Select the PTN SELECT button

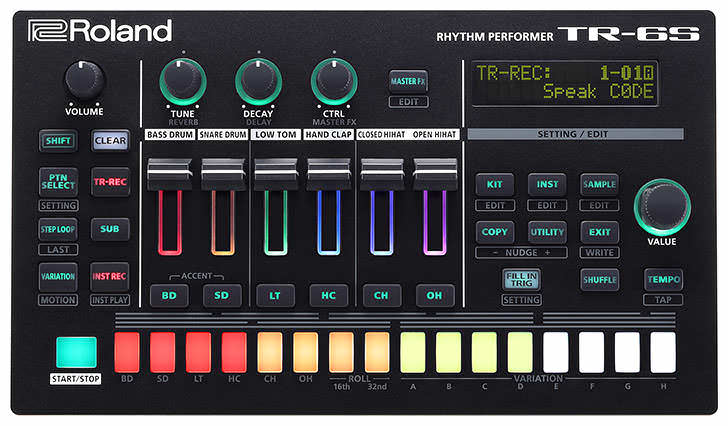coord(58,181)
